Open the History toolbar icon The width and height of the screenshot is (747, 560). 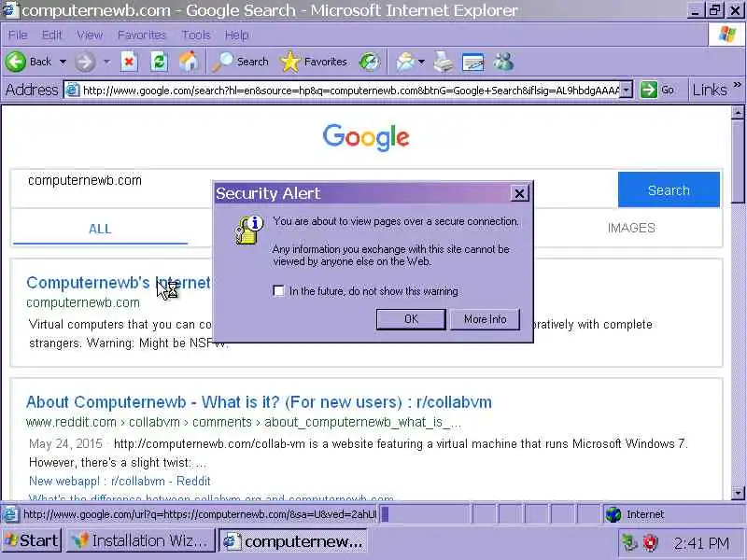[369, 62]
